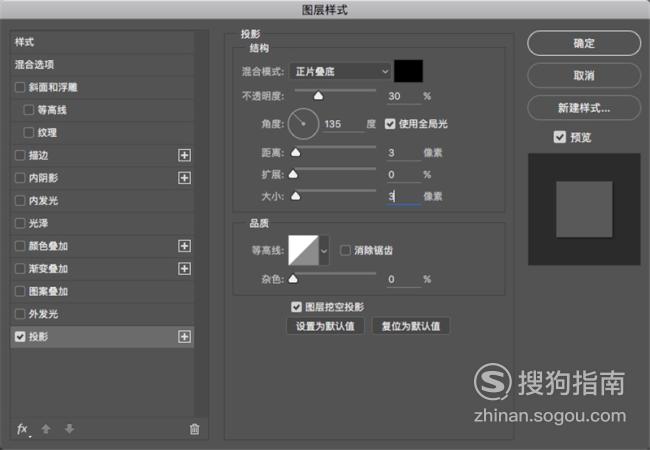
Task: Toggle 消除锯齿 checkbox
Action: [x=345, y=250]
